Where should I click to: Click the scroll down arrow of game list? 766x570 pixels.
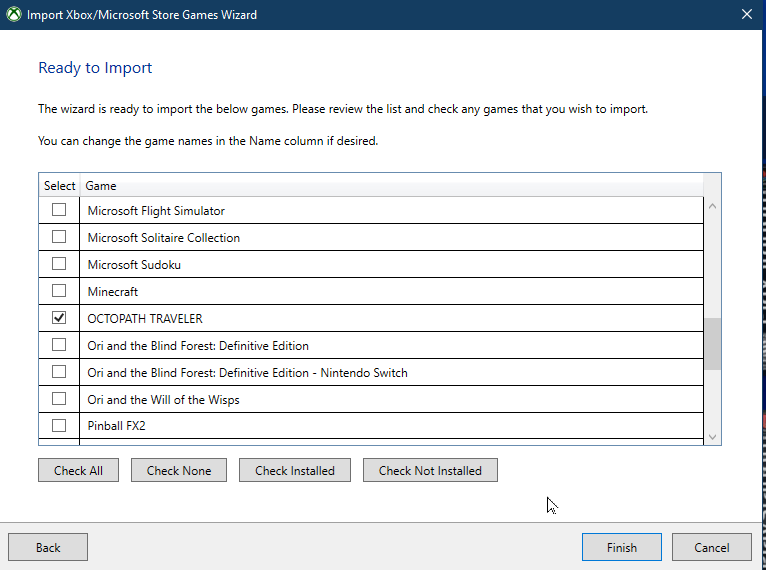712,437
